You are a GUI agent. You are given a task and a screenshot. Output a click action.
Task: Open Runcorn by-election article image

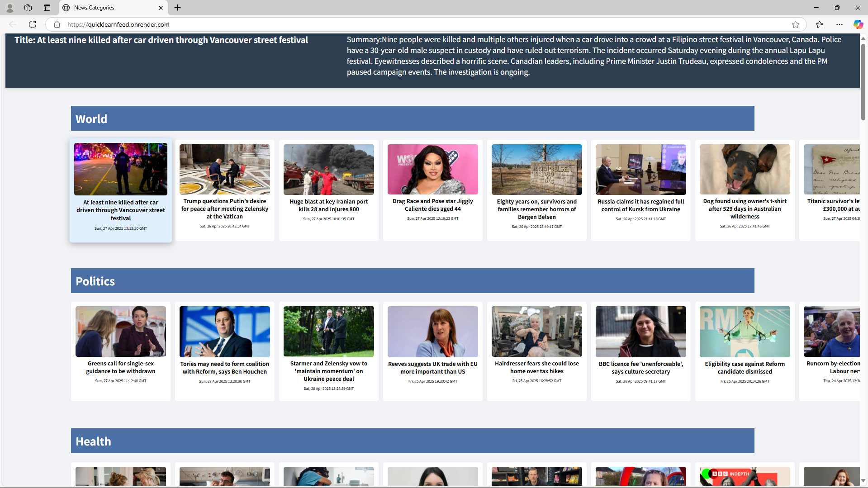click(832, 332)
